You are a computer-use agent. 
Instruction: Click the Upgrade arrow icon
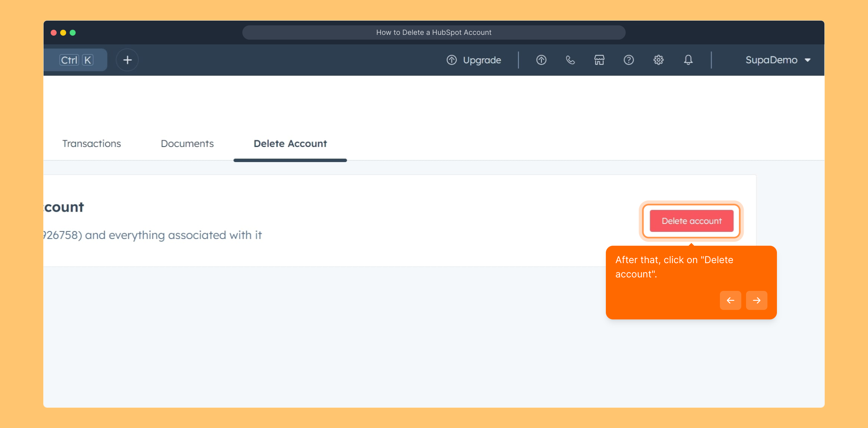click(451, 60)
